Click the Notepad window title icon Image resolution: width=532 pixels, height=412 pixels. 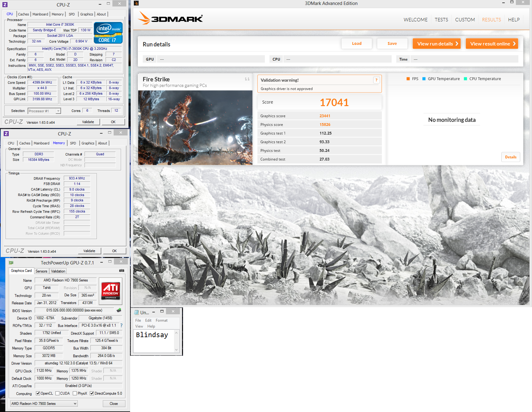click(137, 312)
